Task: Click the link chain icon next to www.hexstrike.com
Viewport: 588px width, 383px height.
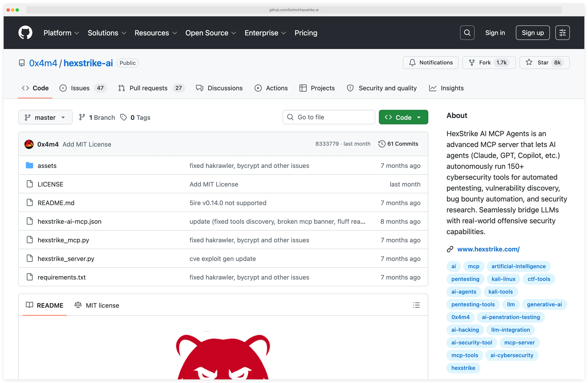Action: (450, 249)
